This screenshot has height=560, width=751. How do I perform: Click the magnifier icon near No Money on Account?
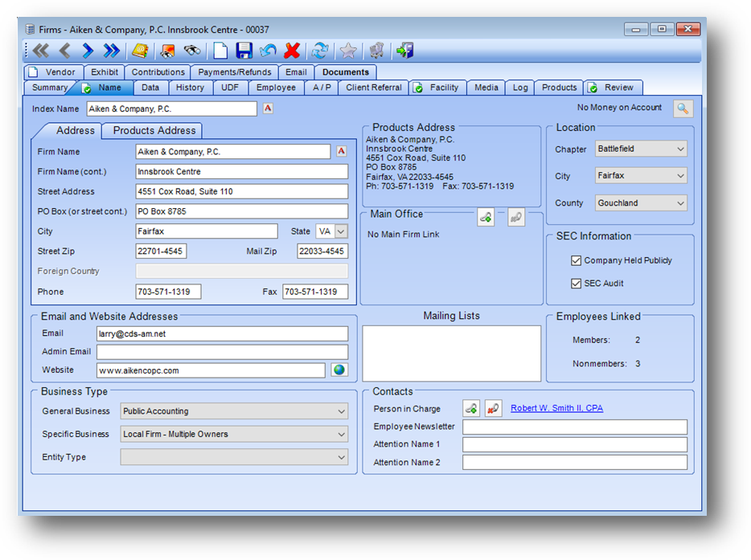[x=683, y=108]
